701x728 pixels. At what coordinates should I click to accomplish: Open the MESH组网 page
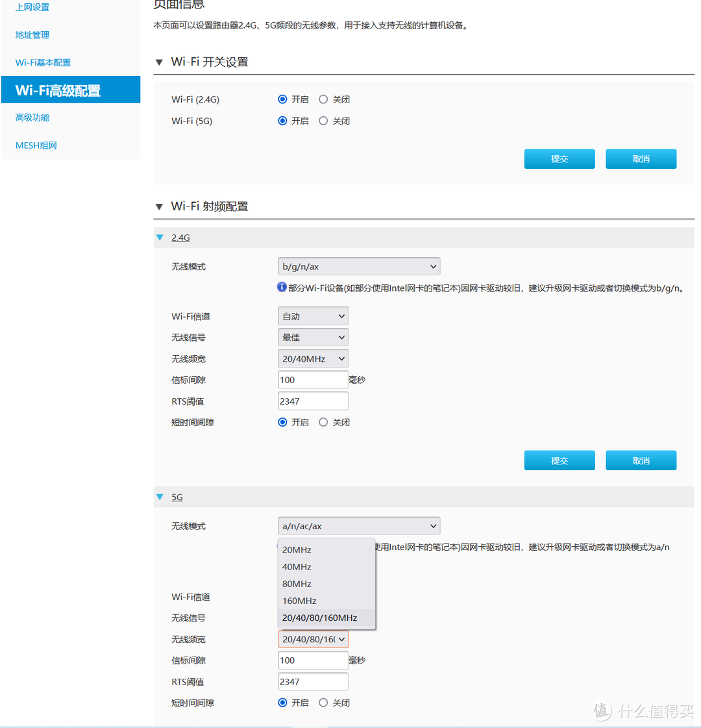coord(35,145)
